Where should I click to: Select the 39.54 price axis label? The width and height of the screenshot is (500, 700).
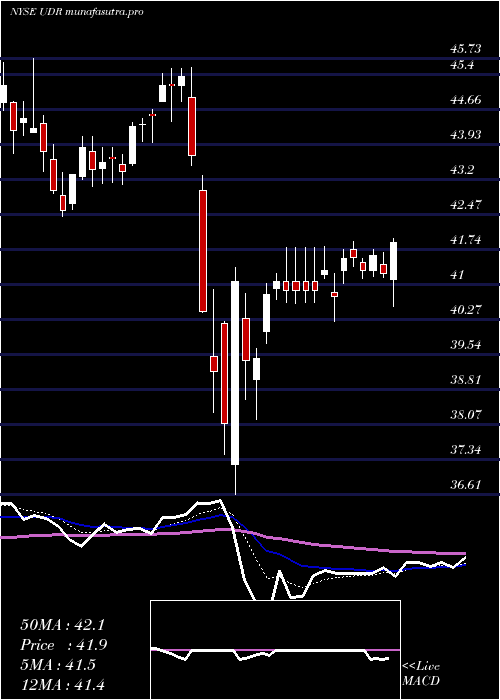[x=465, y=345]
